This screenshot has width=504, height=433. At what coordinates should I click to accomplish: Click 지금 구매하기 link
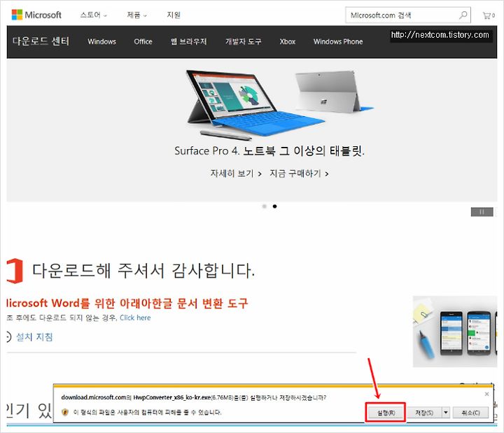pos(299,173)
